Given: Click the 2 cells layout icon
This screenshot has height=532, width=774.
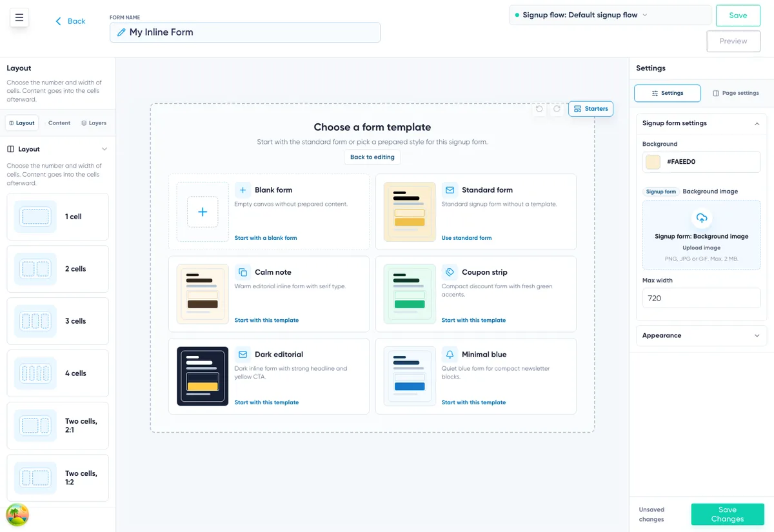Looking at the screenshot, I should click(x=35, y=269).
